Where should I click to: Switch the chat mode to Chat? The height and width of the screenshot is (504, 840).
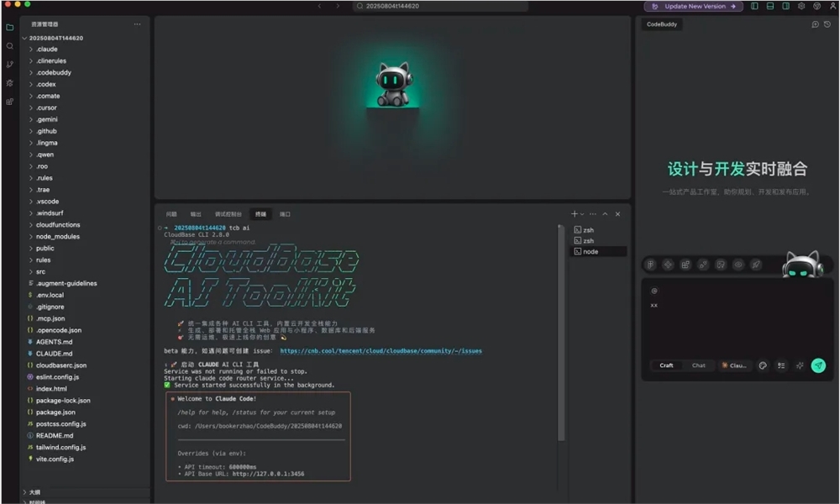[699, 366]
